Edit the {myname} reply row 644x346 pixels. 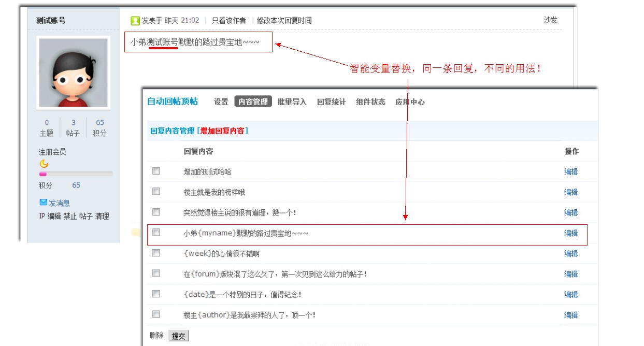(571, 233)
